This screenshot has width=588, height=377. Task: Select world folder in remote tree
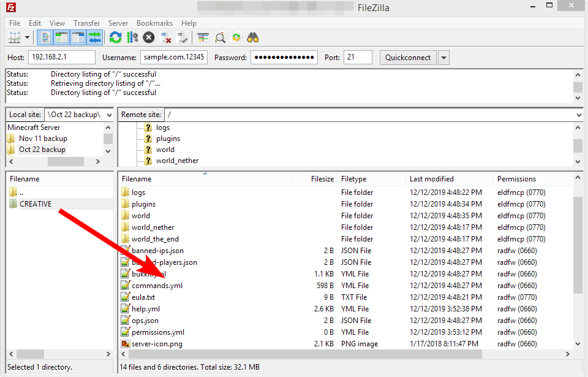point(165,150)
